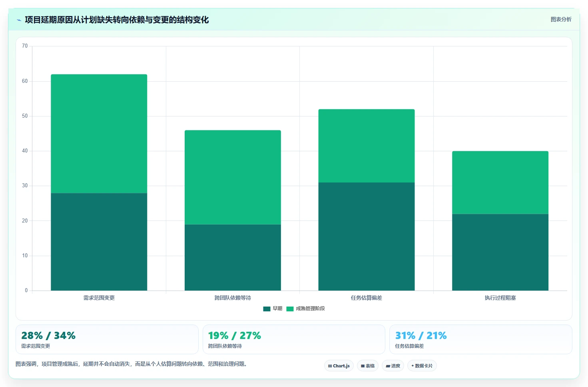The height and width of the screenshot is (387, 588).
Task: Click the 28% / 34% stat value
Action: tap(48, 335)
